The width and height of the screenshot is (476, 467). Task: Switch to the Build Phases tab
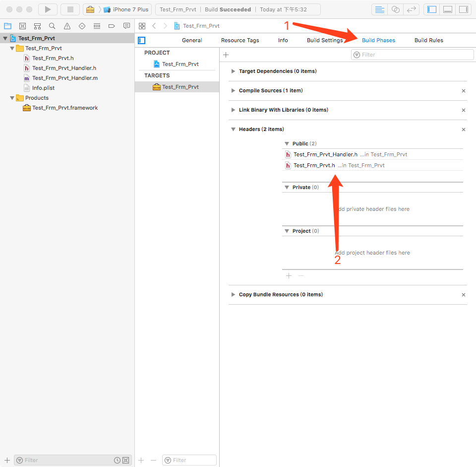pyautogui.click(x=378, y=40)
